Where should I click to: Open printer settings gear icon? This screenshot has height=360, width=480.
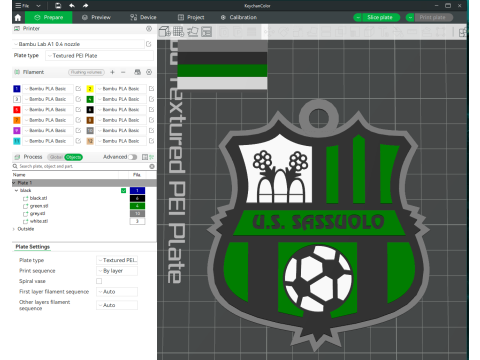(x=149, y=29)
